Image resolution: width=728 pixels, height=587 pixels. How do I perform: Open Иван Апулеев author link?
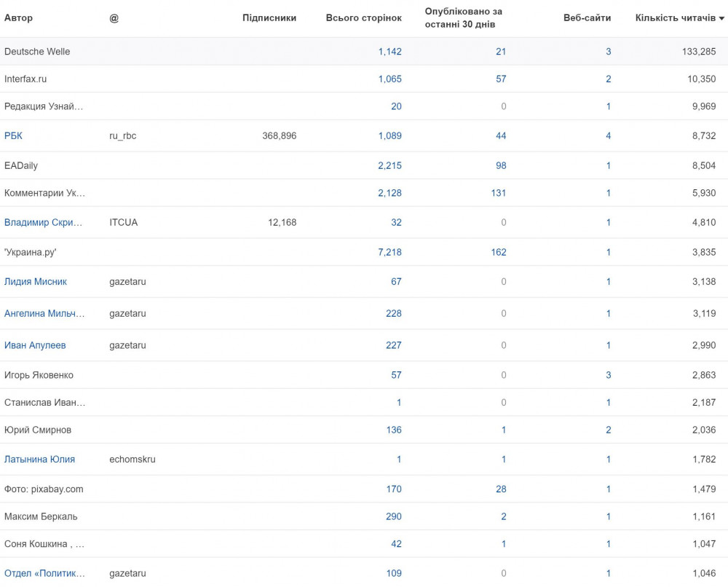click(35, 345)
